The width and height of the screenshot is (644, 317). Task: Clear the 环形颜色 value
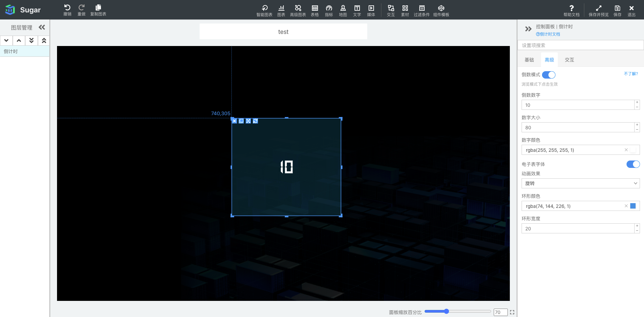point(626,206)
